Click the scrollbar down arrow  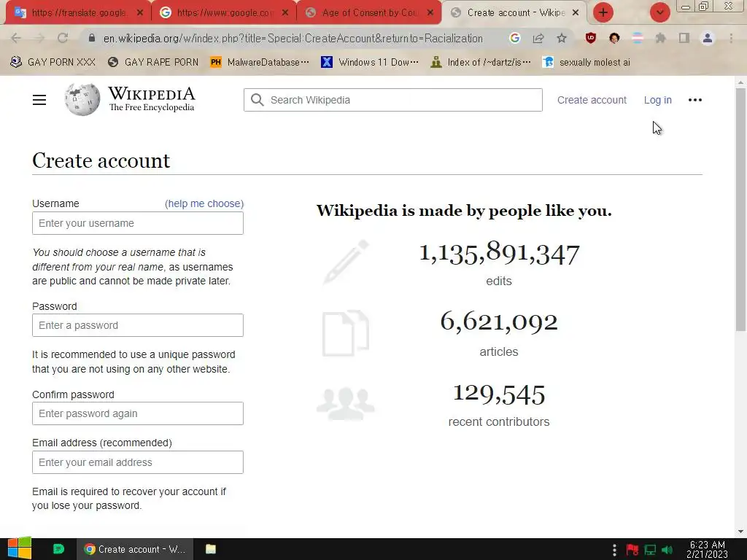tap(740, 532)
